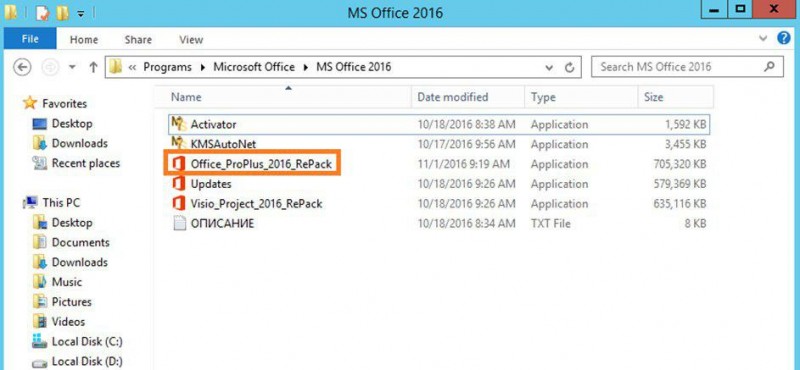Click the Local Disk (C:) drive icon

(x=40, y=341)
